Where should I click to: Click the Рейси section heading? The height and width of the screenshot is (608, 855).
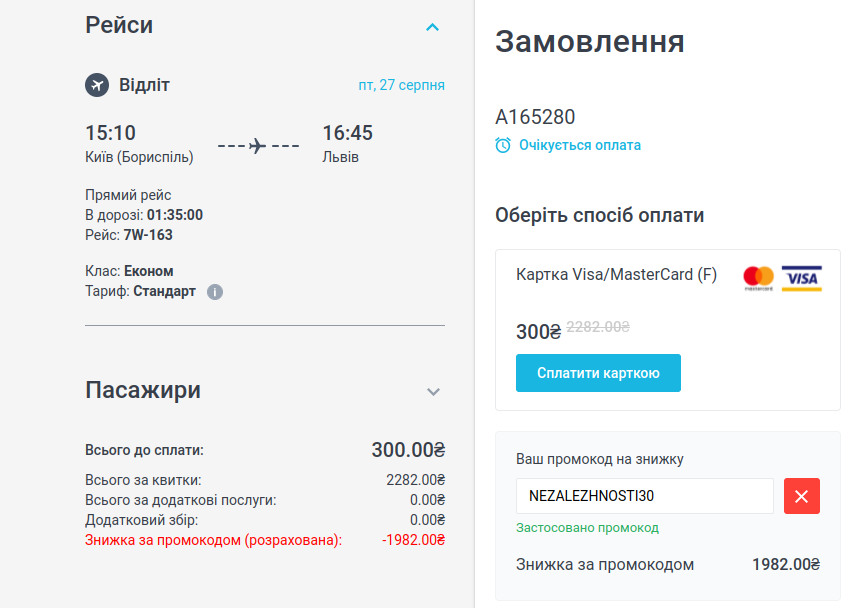119,25
